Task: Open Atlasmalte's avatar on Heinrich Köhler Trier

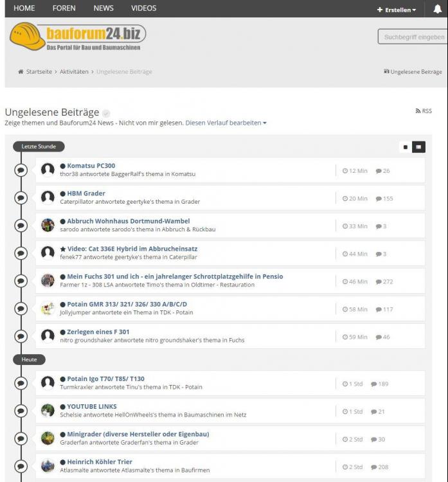Action: [48, 466]
